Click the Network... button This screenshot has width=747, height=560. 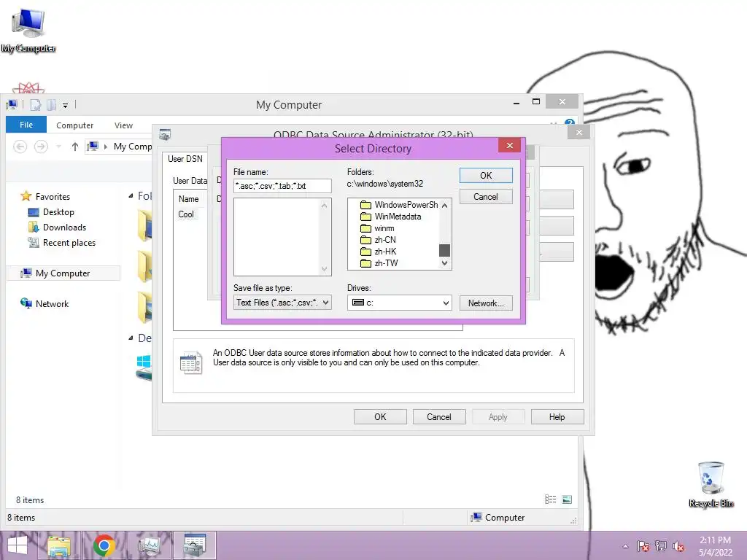tap(486, 303)
